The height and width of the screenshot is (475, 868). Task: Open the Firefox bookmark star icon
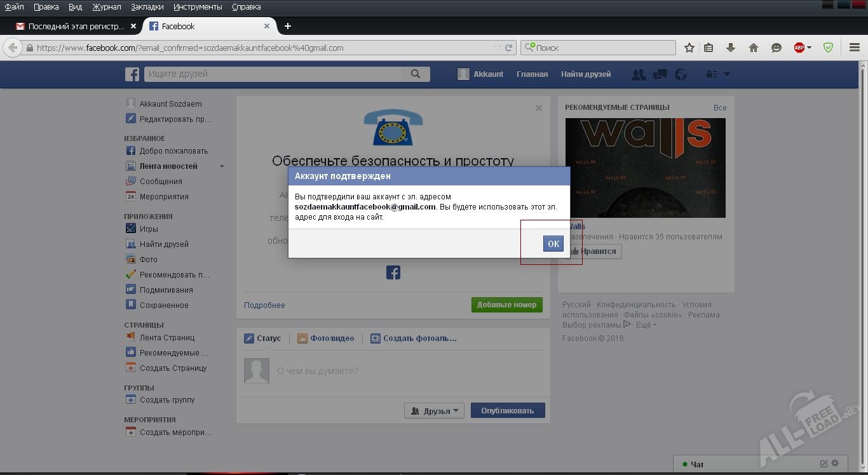pos(689,48)
